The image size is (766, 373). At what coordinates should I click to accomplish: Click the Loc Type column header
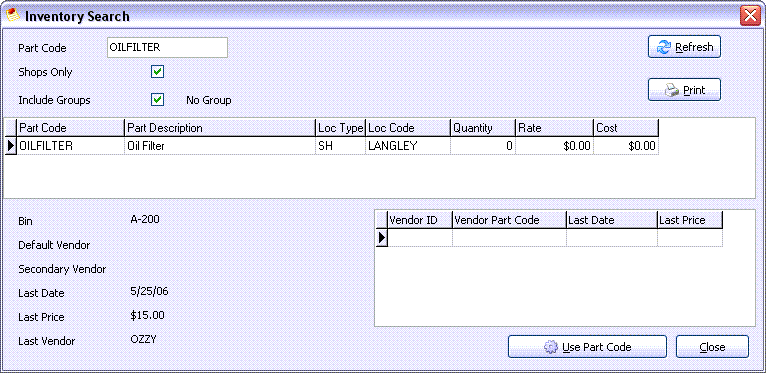point(340,128)
